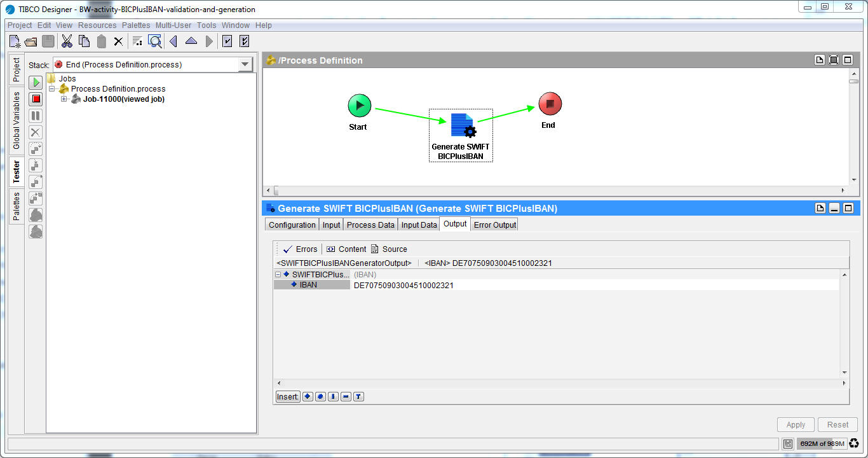Switch to the Global Variables side tab
The width and height of the screenshot is (868, 458).
coord(17,121)
